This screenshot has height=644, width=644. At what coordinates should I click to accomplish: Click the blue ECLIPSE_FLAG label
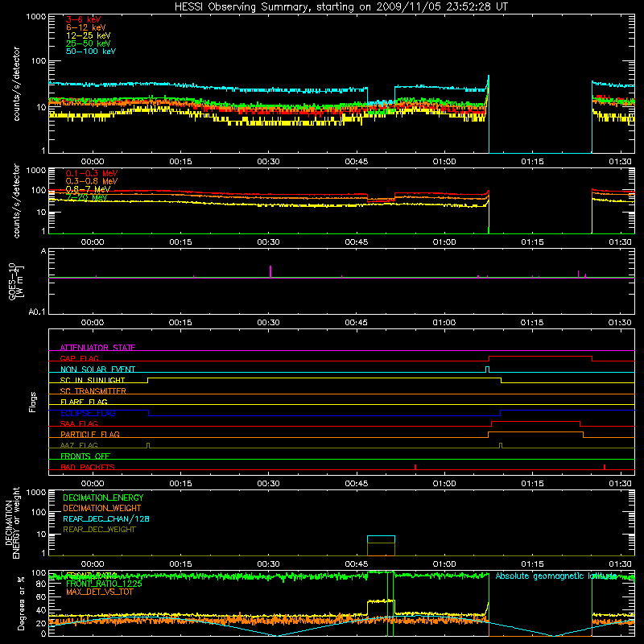(88, 413)
